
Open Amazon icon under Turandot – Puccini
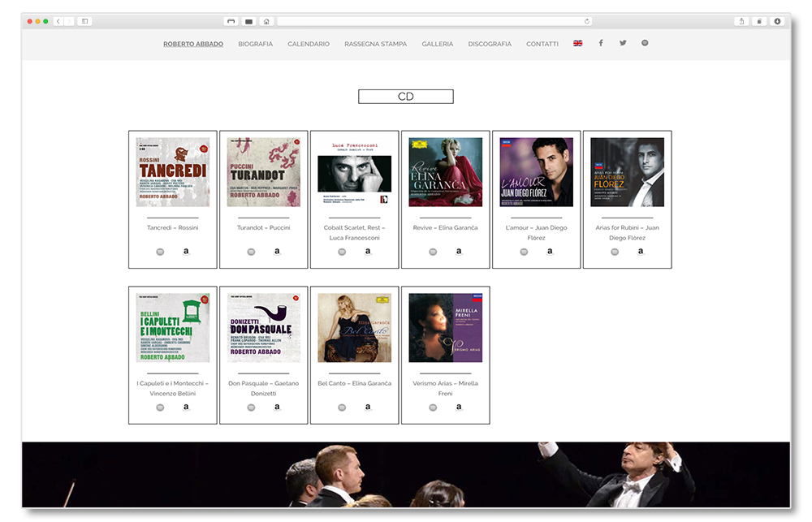point(277,251)
